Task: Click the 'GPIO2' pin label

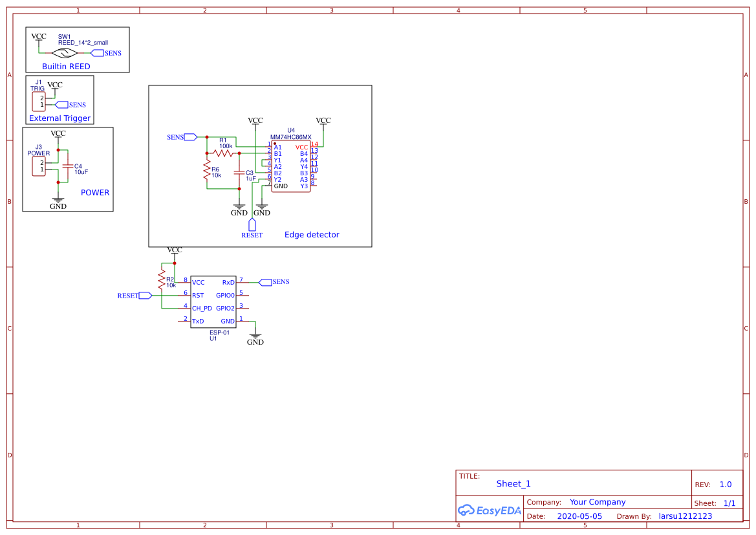Action: (225, 309)
